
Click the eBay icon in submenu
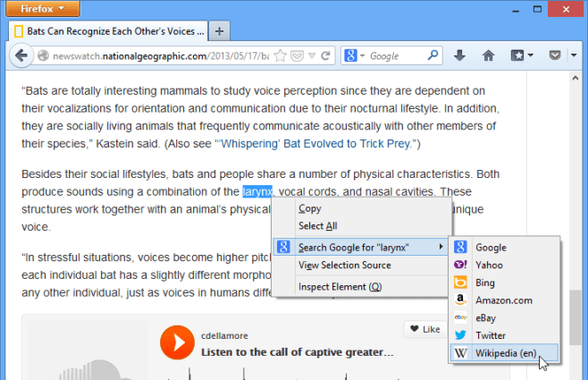point(460,317)
